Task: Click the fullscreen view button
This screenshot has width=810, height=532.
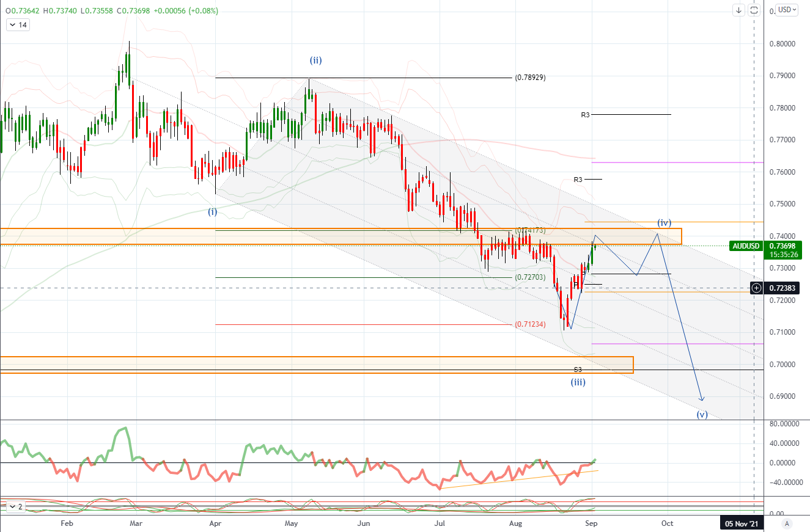Action: [x=754, y=10]
